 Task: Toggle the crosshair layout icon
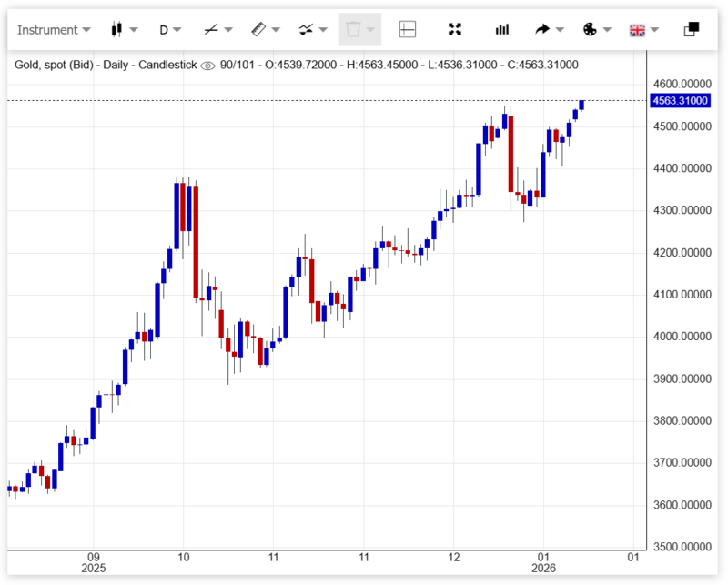(x=408, y=29)
